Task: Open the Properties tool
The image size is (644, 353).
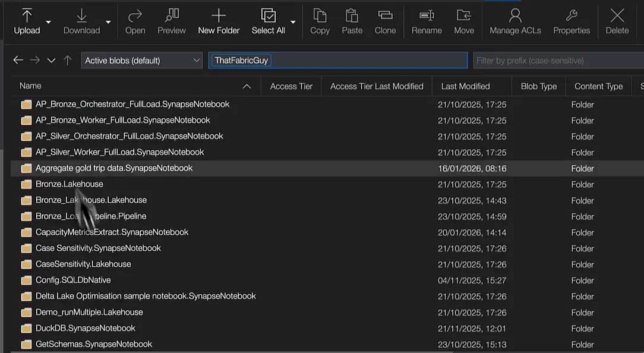Action: [572, 21]
